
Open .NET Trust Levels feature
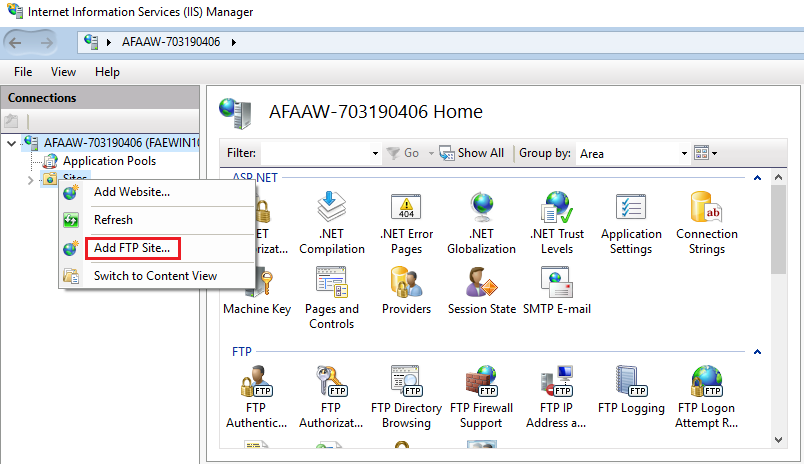(x=557, y=223)
